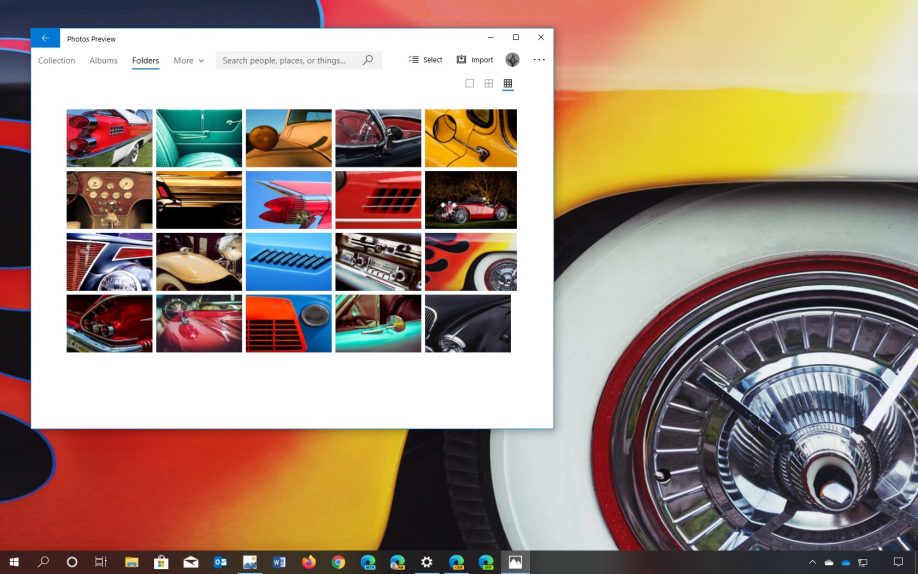918x574 pixels.
Task: Open the orange grille and blue body photo
Action: click(289, 323)
